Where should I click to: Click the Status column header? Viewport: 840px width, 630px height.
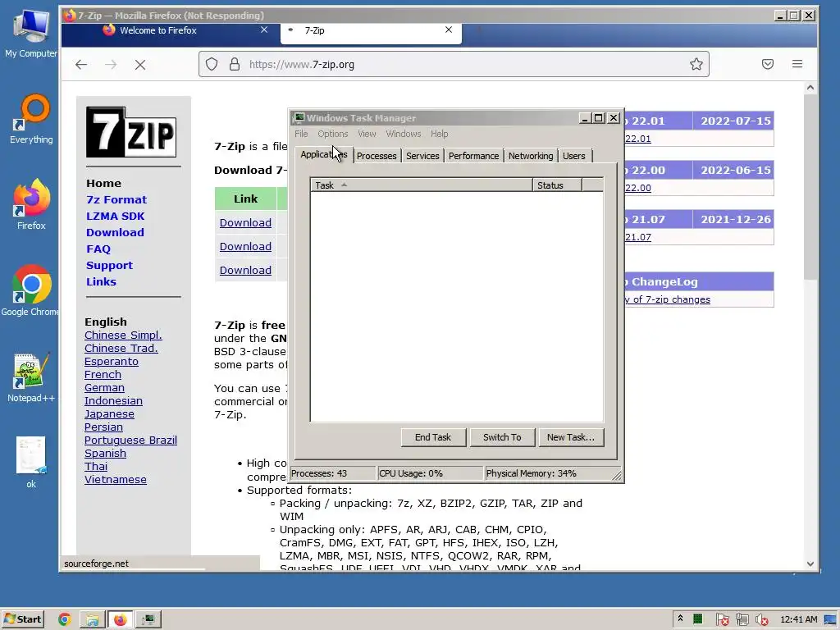(557, 185)
